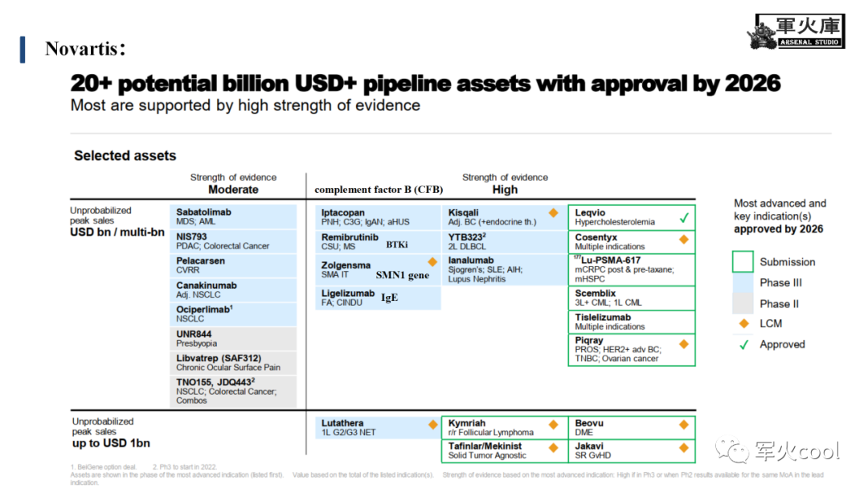868x489 pixels.
Task: Click the IgE annotation beside Ligelizumab
Action: (x=389, y=298)
